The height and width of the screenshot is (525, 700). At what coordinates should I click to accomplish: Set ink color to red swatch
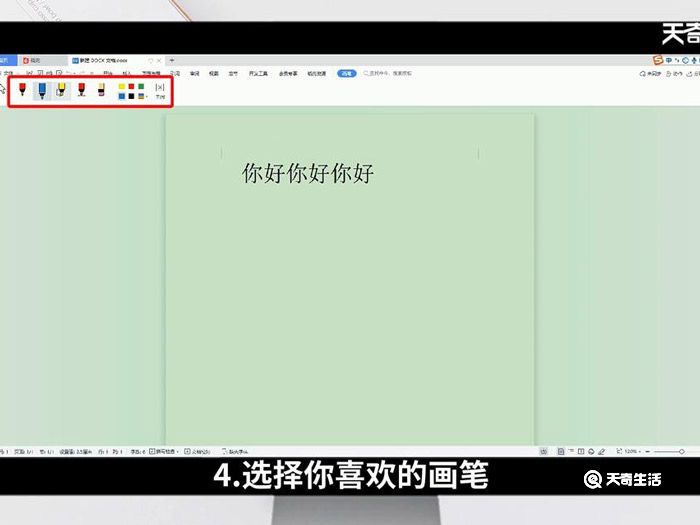[131, 87]
